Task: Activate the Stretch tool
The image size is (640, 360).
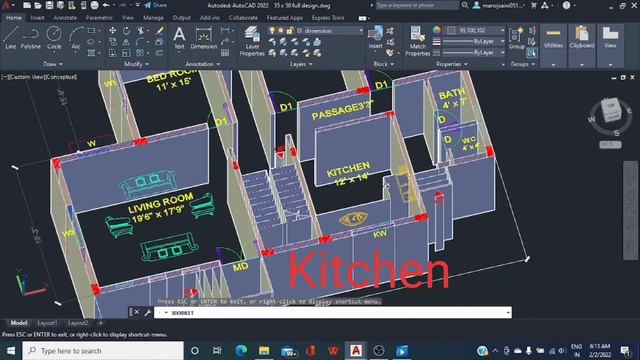Action: 112,53
